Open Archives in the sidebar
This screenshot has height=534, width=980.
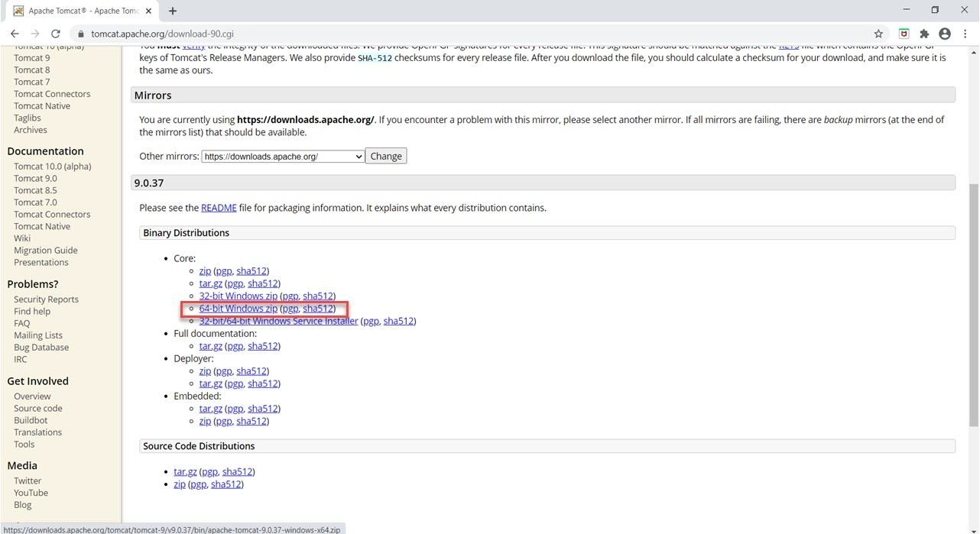31,130
